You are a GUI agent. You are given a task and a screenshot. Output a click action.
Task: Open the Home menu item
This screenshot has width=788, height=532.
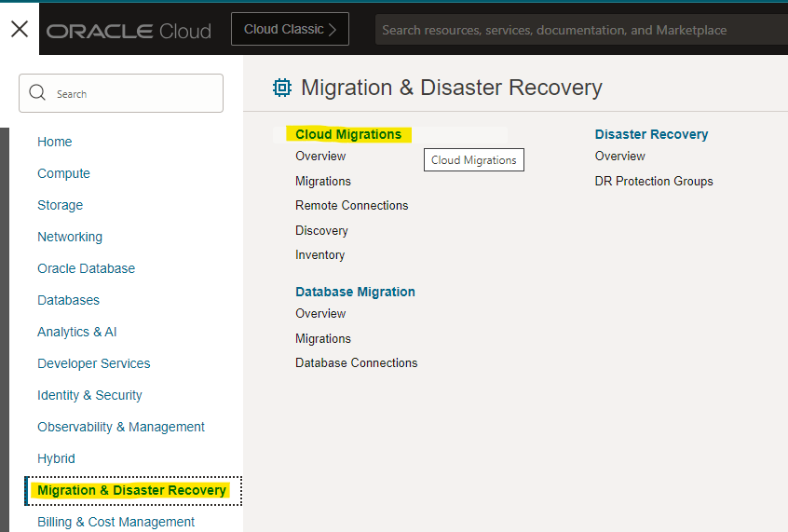point(55,142)
